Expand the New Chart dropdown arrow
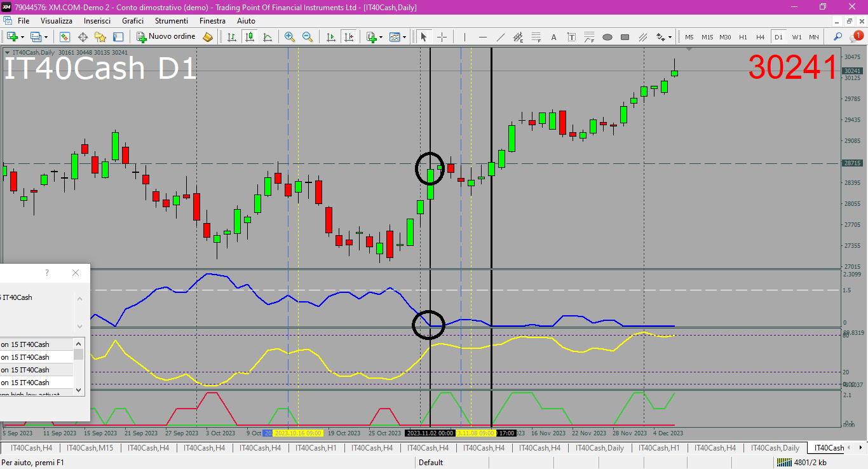The height and width of the screenshot is (469, 868). (x=22, y=37)
